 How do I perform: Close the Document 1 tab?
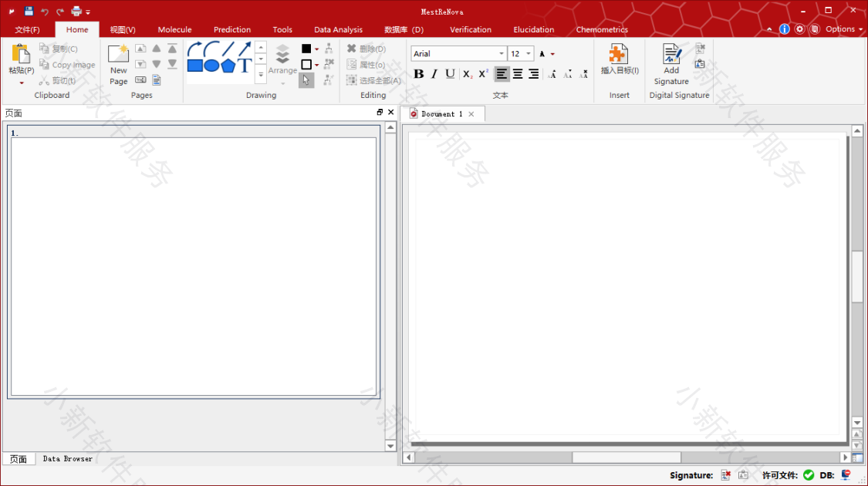coord(471,114)
